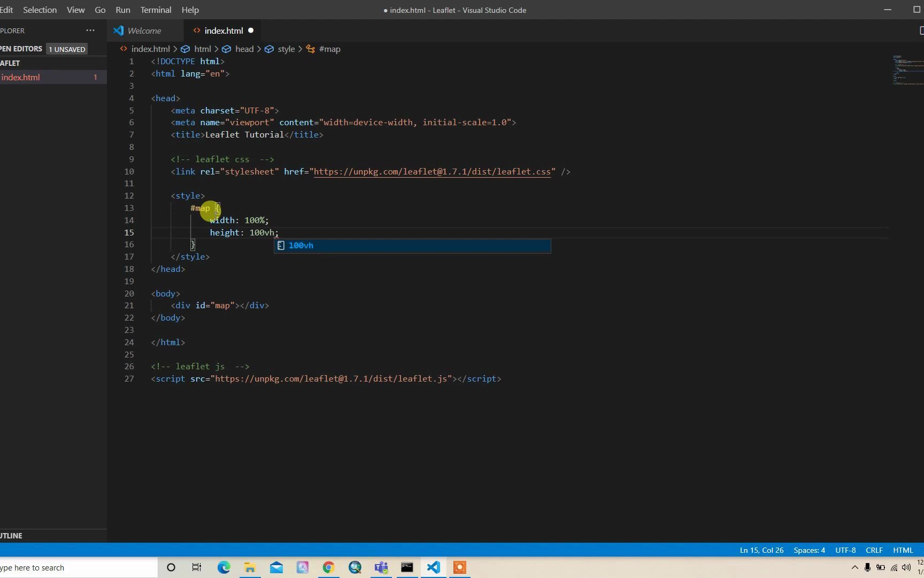
Task: Open the leaflet.css stylesheet URL link
Action: pyautogui.click(x=432, y=172)
